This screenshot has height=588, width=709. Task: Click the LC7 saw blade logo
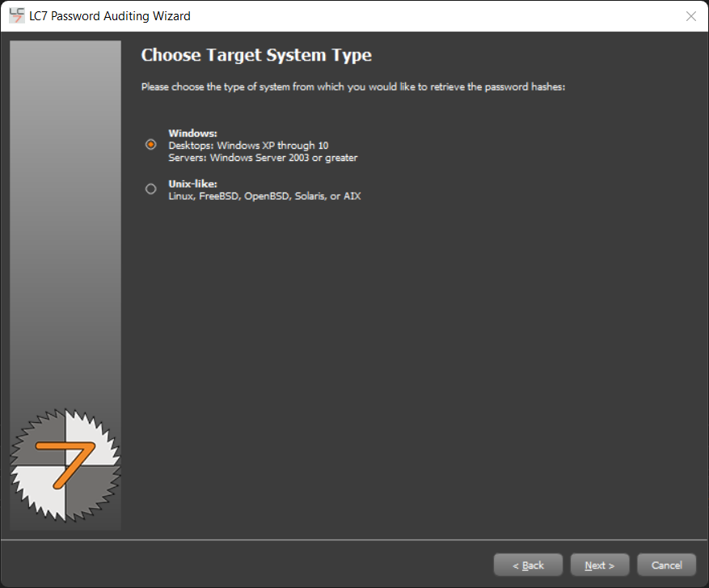point(65,465)
